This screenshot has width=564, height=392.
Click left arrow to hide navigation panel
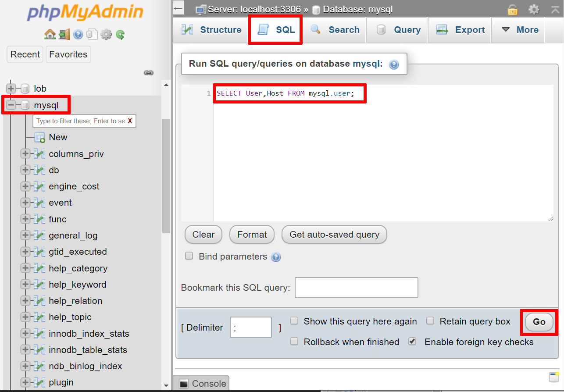pos(178,8)
